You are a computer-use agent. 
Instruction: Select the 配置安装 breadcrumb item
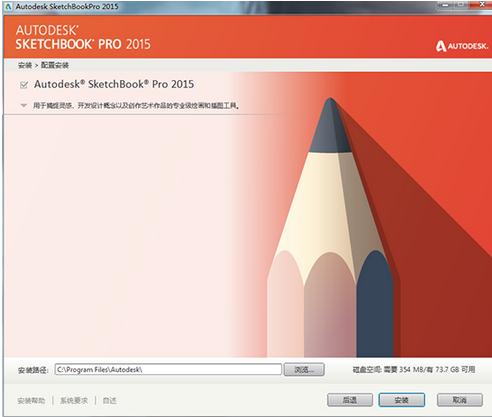tap(55, 65)
